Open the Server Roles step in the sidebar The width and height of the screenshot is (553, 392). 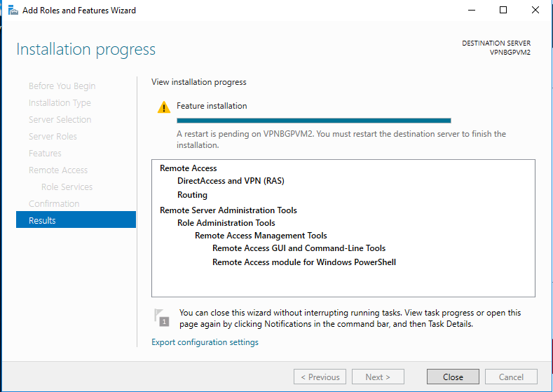click(x=53, y=136)
